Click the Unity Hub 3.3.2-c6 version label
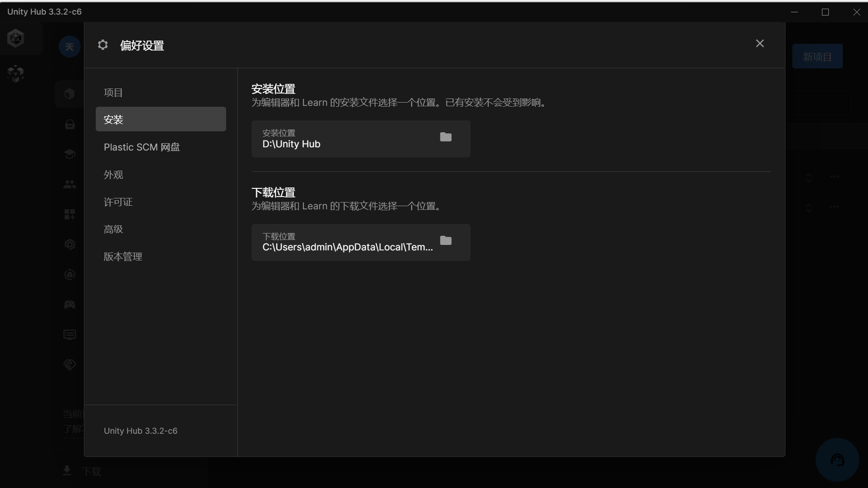 point(140,431)
